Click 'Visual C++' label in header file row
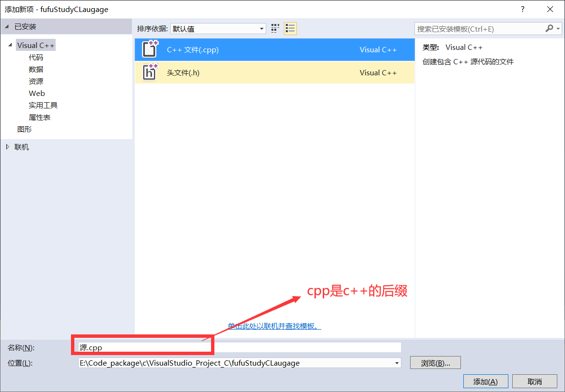Image resolution: width=565 pixels, height=392 pixels. coord(378,72)
